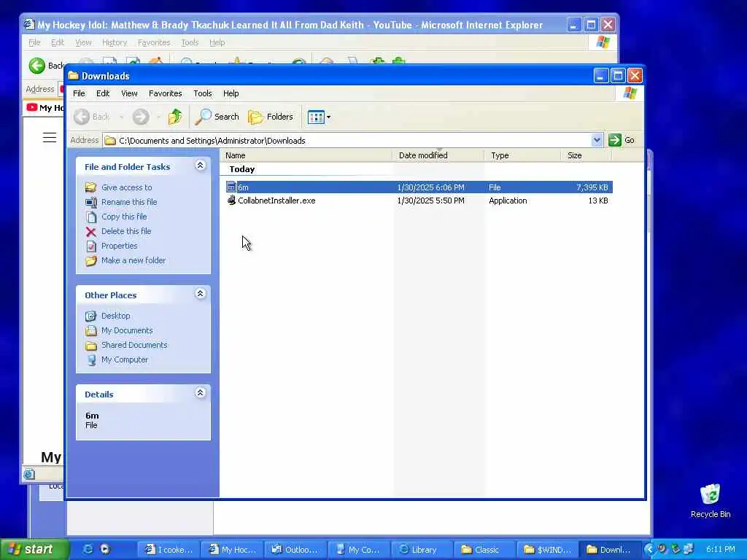
Task: Click Give access to link
Action: pos(127,187)
